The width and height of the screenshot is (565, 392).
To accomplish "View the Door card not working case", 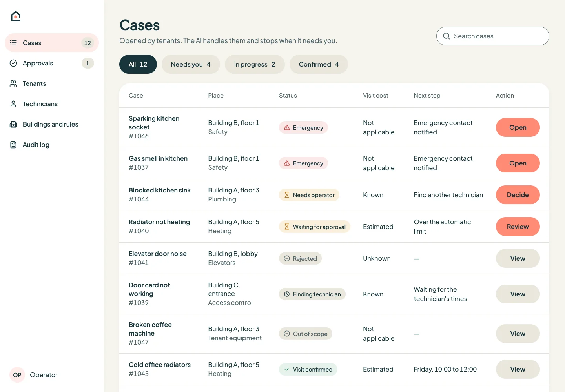I will 518,294.
